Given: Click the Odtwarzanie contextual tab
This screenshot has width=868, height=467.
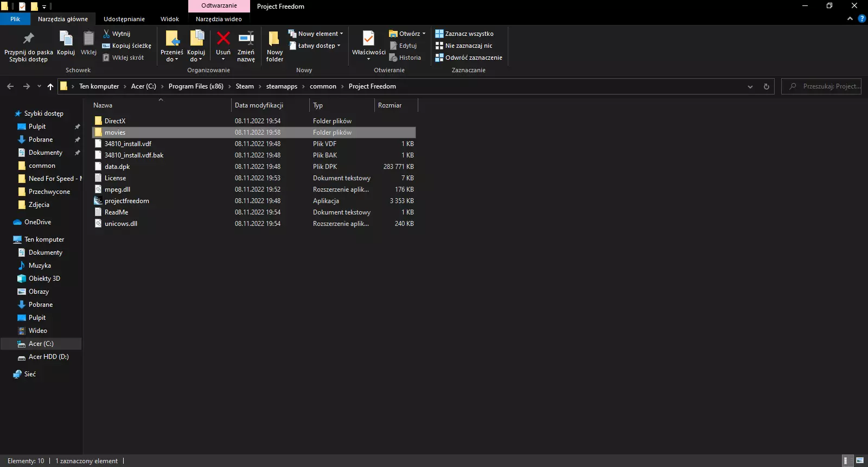Looking at the screenshot, I should tap(219, 6).
